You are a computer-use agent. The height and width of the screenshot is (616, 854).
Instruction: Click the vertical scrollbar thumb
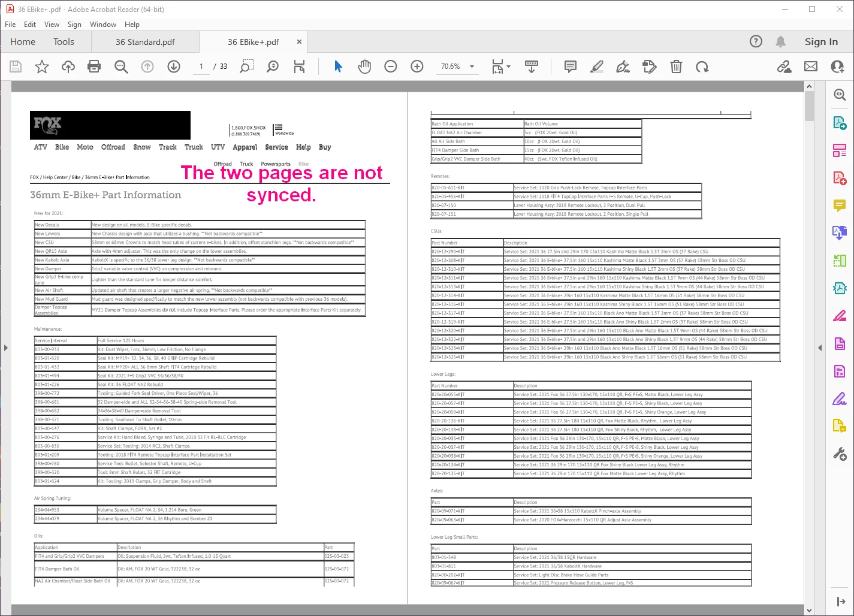click(x=810, y=106)
